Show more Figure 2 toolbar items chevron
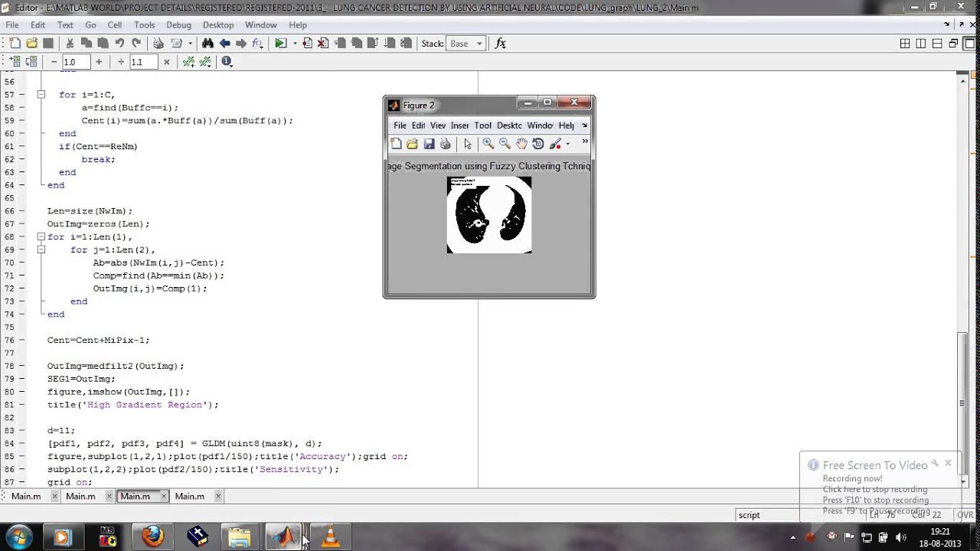 [585, 142]
